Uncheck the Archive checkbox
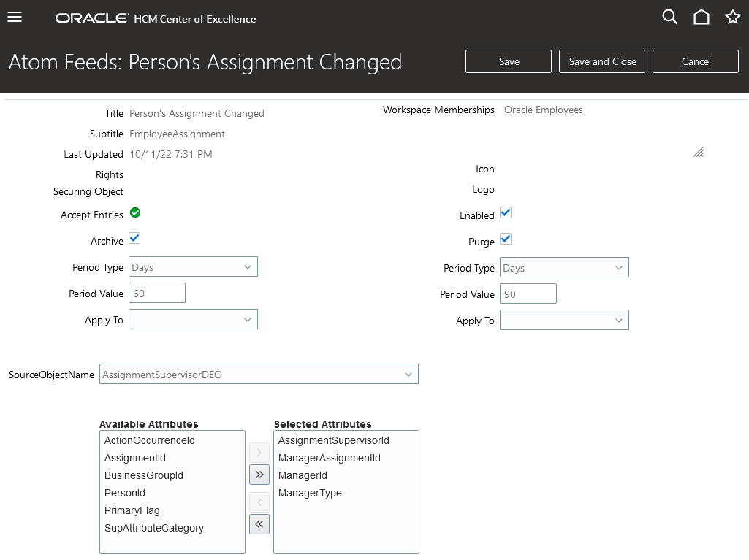Viewport: 749px width, 560px height. (x=134, y=239)
